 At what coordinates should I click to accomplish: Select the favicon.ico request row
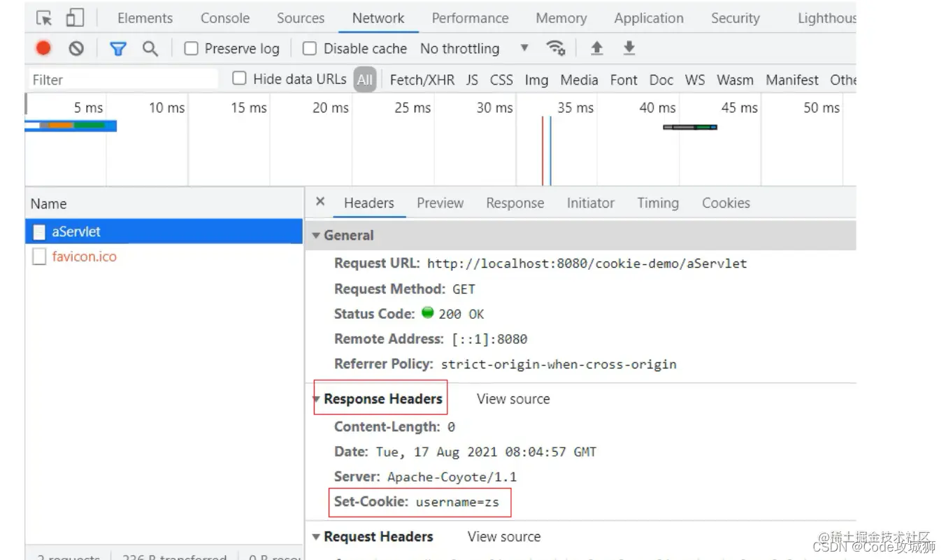(164, 257)
